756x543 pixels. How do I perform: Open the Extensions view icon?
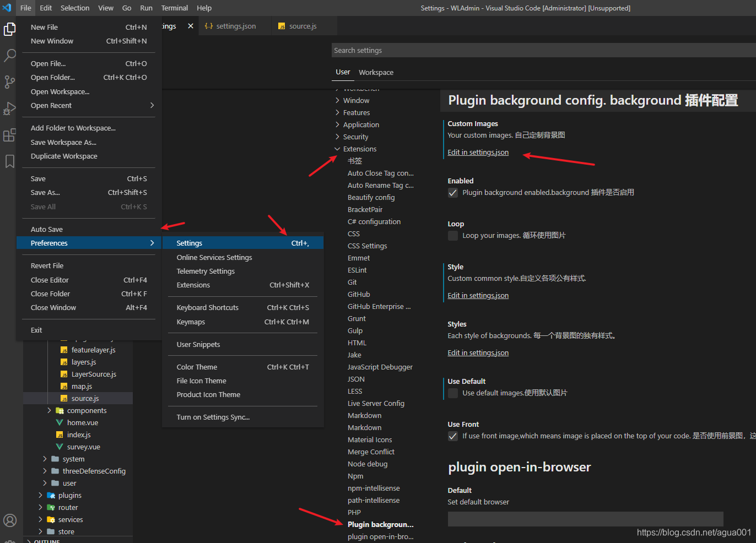click(10, 135)
